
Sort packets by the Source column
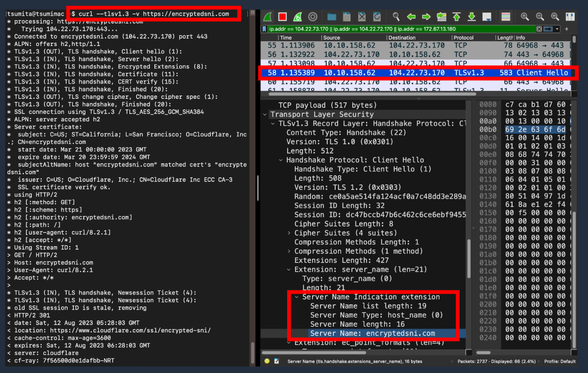[354, 38]
